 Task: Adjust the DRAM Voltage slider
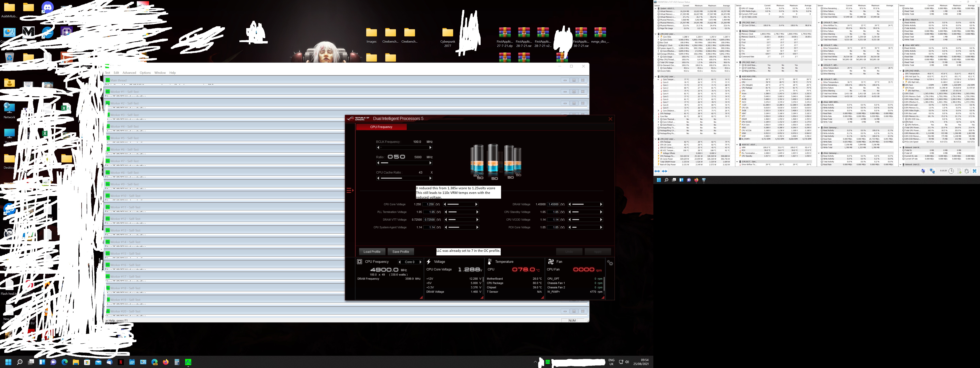click(x=585, y=205)
